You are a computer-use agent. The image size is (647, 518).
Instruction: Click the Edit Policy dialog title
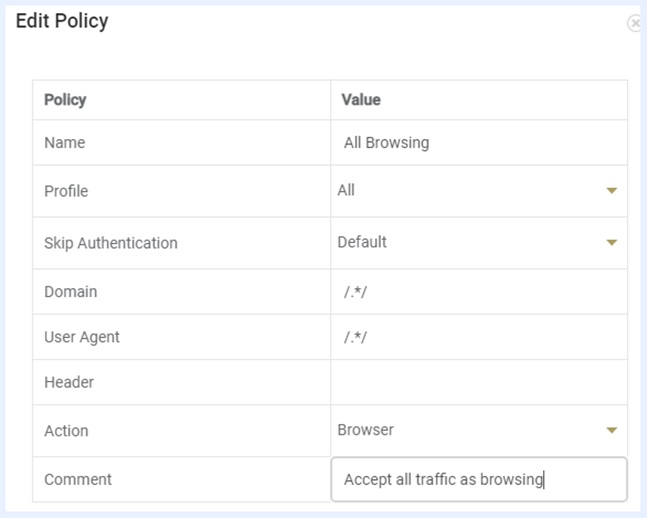tap(62, 21)
